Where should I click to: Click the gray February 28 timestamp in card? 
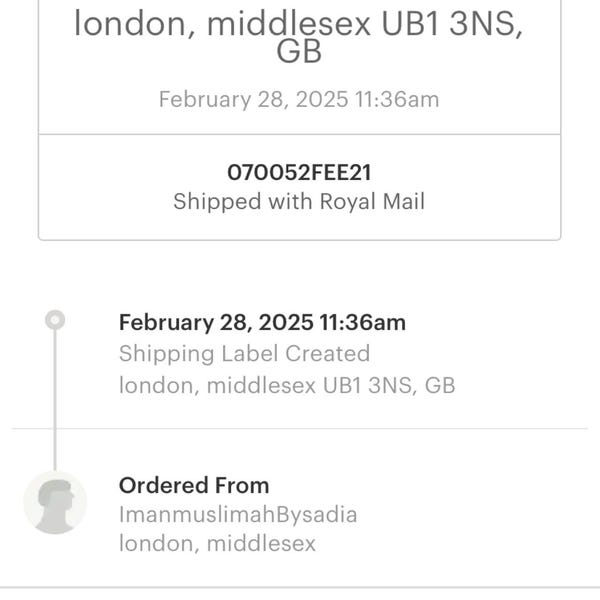(x=299, y=99)
